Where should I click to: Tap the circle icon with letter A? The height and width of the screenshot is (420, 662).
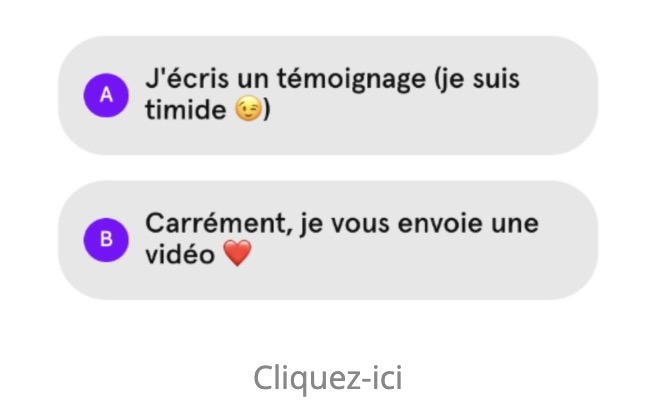(x=106, y=95)
